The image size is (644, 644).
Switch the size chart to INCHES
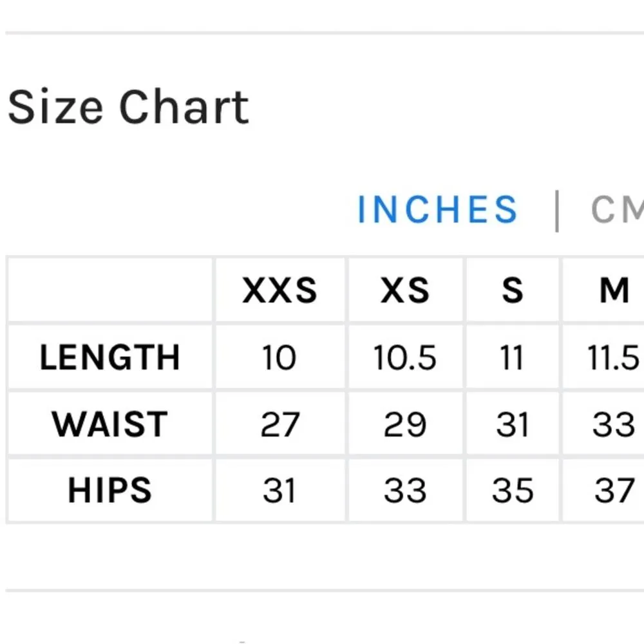click(x=437, y=209)
